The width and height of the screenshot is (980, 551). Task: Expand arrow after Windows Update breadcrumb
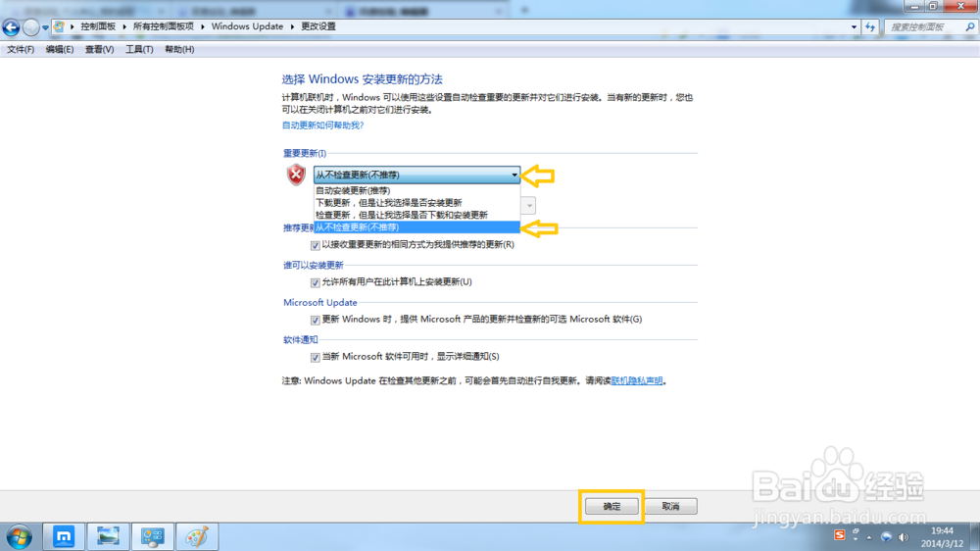point(292,26)
